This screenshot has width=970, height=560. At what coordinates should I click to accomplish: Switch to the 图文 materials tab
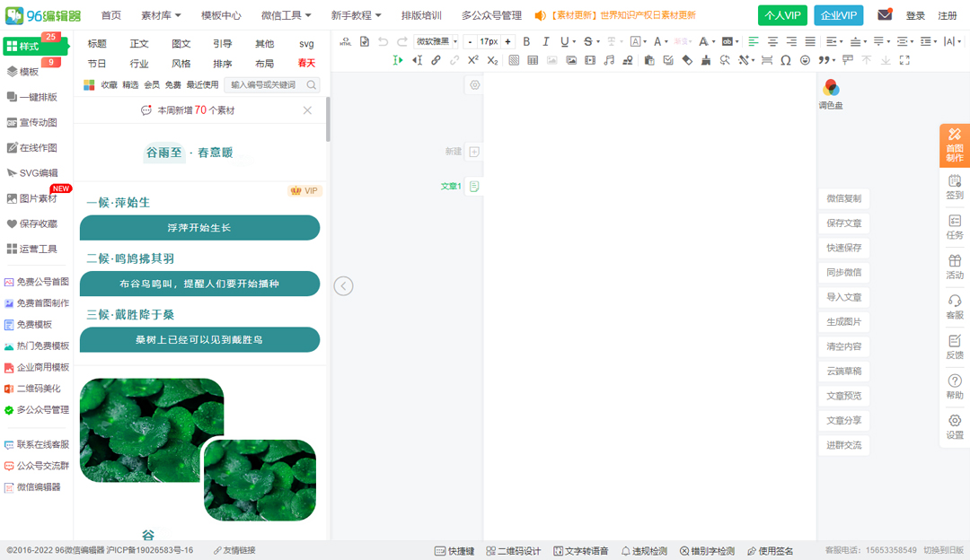(x=181, y=42)
